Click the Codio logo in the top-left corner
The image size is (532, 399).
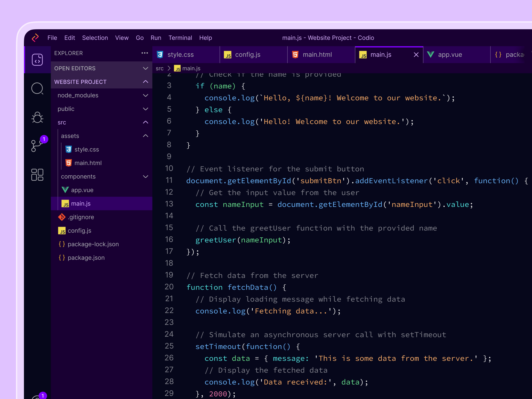[x=35, y=38]
